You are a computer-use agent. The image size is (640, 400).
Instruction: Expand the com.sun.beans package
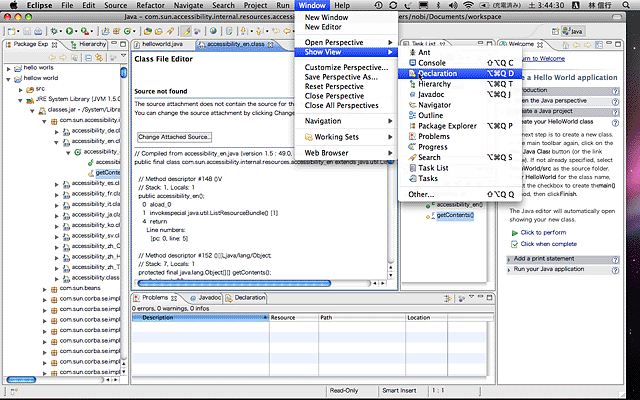[x=44, y=289]
